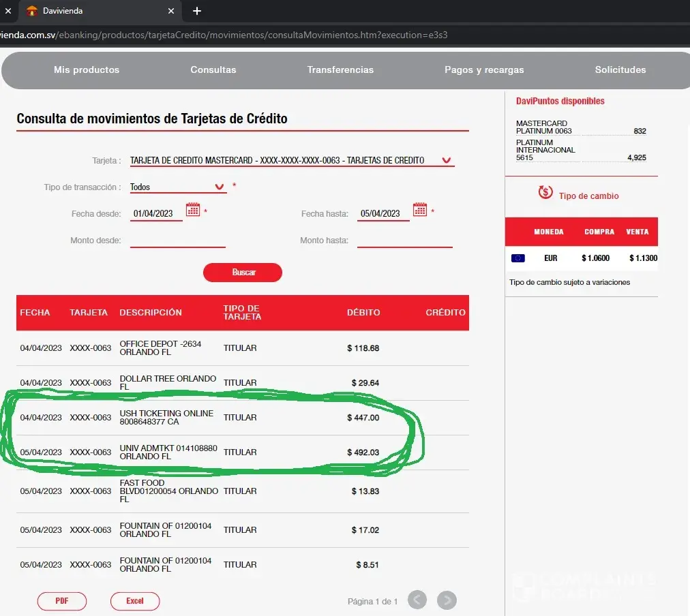Image resolution: width=690 pixels, height=616 pixels.
Task: Click the EUR compra rate $ 1.0600
Action: 595,258
